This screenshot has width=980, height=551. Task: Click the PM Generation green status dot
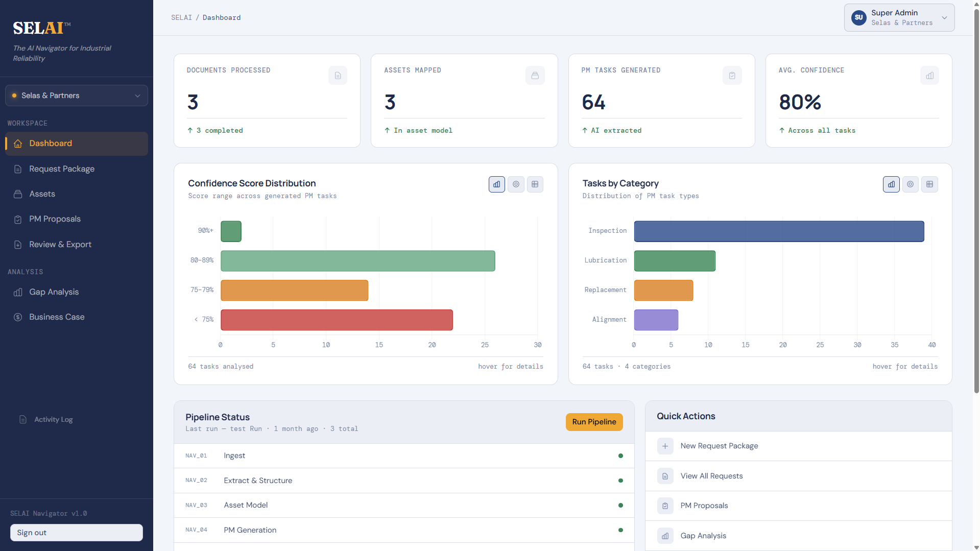[x=620, y=530]
